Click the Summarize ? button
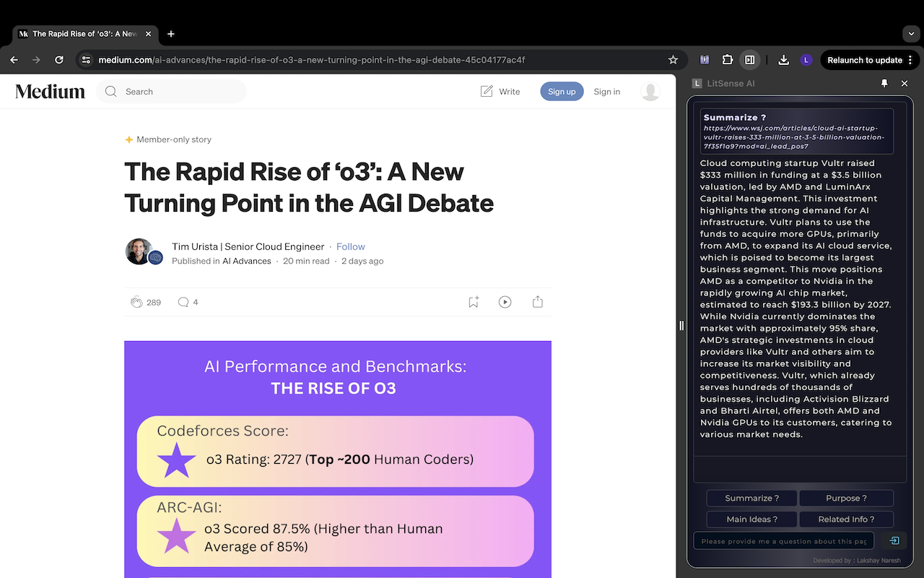 pyautogui.click(x=751, y=498)
